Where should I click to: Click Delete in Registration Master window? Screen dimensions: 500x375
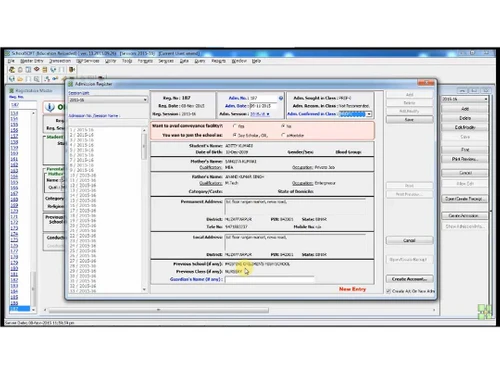pos(465,118)
